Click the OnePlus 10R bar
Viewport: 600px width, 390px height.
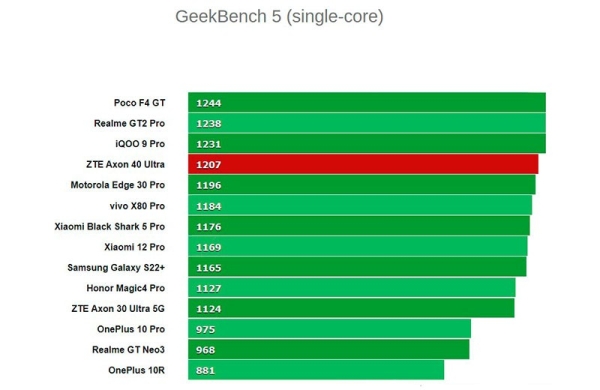(316, 370)
